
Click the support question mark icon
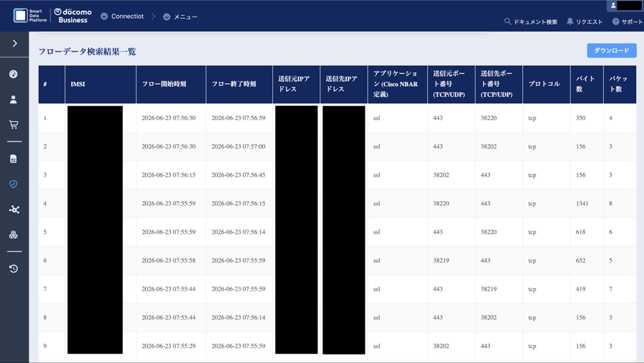[x=616, y=22]
